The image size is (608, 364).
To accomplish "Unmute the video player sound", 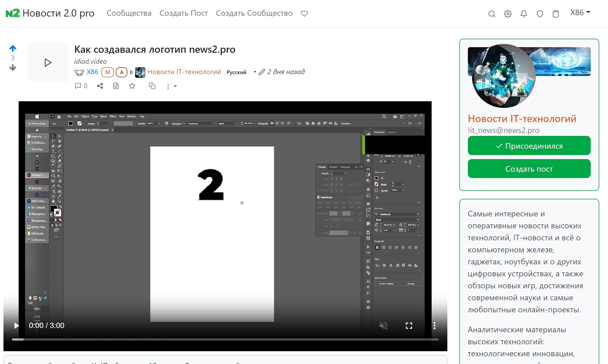I will (x=383, y=325).
